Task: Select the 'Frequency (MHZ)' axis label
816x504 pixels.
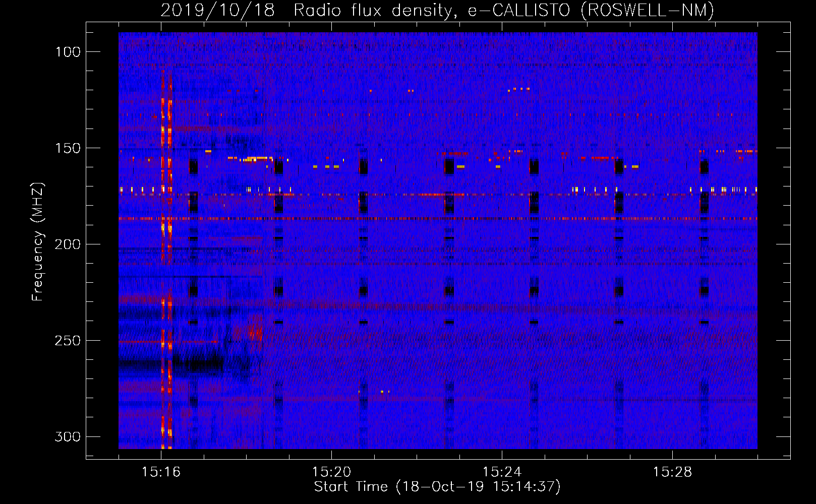Action: pyautogui.click(x=38, y=241)
